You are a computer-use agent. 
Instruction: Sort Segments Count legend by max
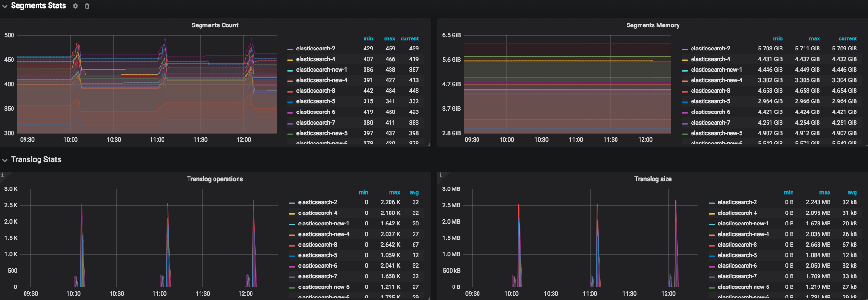tap(390, 38)
